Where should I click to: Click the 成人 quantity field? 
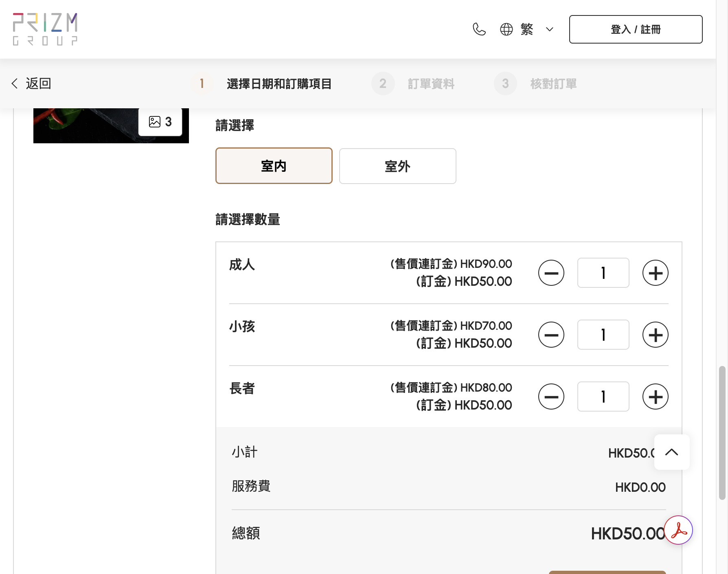coord(603,273)
